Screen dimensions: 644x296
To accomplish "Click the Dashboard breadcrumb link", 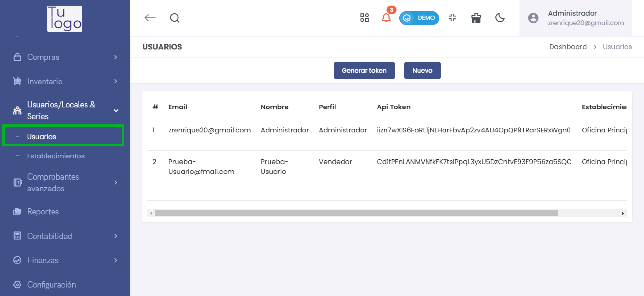I will pyautogui.click(x=568, y=47).
